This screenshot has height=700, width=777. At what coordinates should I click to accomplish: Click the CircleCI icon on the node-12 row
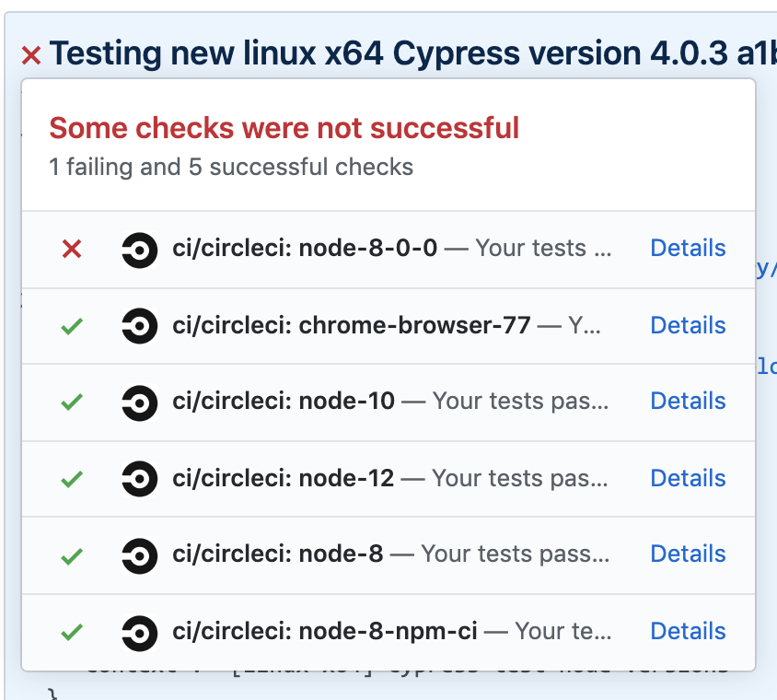(139, 479)
